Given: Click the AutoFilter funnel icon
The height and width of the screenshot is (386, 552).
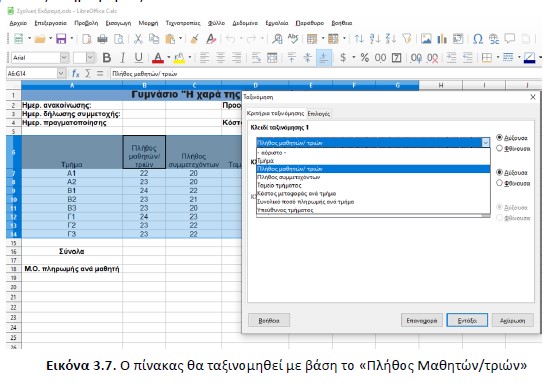Looking at the screenshot, I should (407, 39).
